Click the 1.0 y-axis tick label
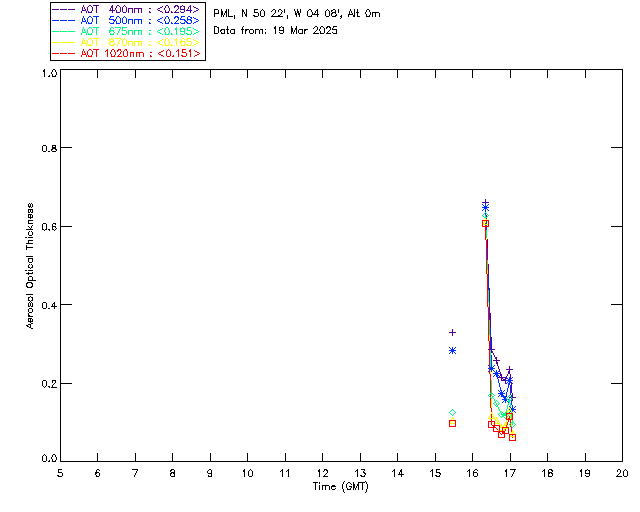Viewport: 640px width, 512px height. pyautogui.click(x=49, y=73)
